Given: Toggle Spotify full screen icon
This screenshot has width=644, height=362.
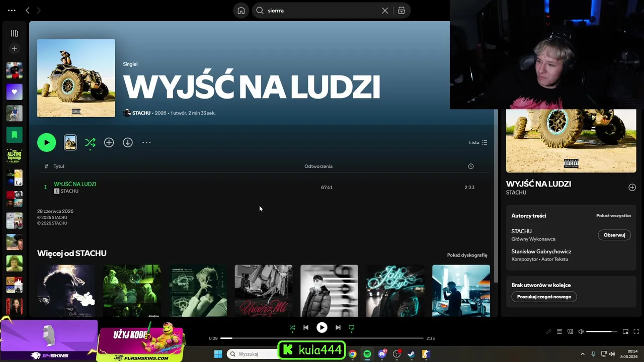Looking at the screenshot, I should 636,332.
